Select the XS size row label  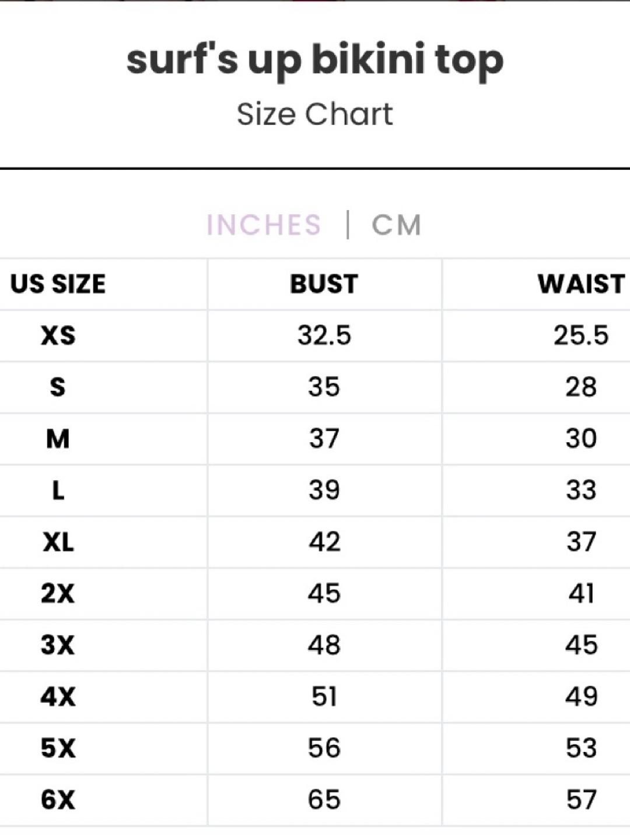(58, 335)
